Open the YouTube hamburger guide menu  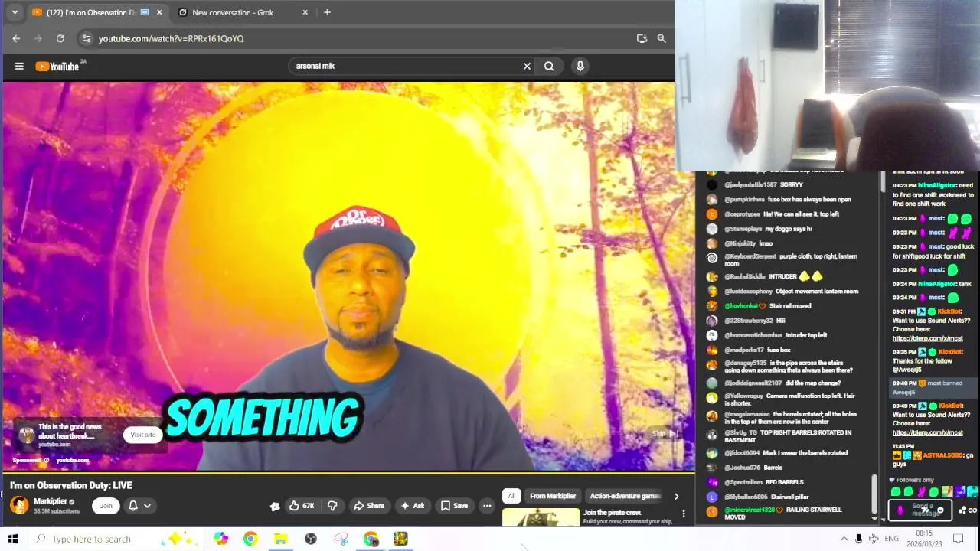(x=19, y=66)
